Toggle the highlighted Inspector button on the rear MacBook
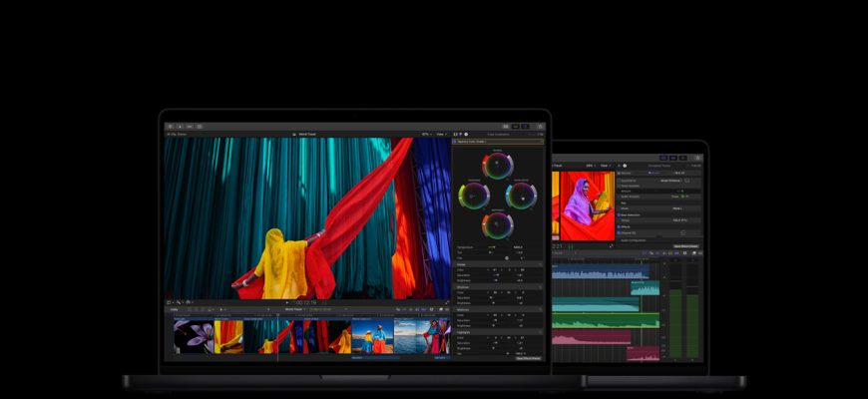868x399 pixels. pos(683,158)
